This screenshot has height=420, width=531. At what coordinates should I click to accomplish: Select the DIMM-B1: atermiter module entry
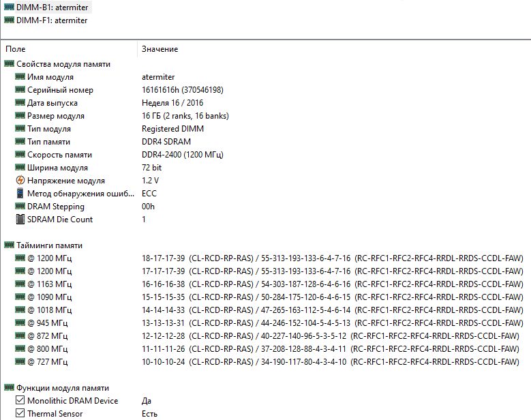pos(52,7)
